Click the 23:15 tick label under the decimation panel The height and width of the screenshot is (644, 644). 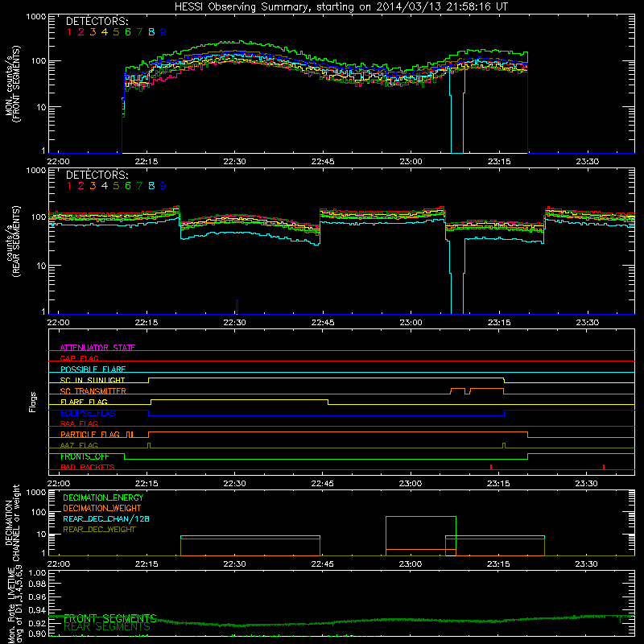pyautogui.click(x=498, y=564)
